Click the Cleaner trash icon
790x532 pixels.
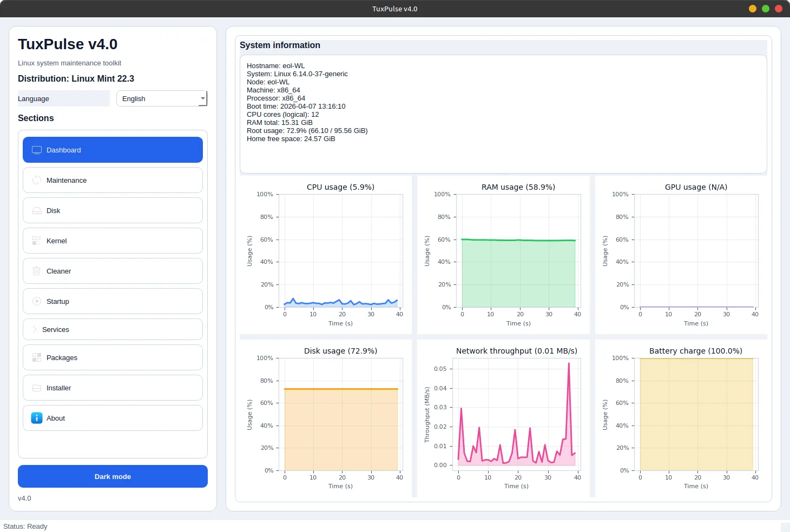point(37,271)
